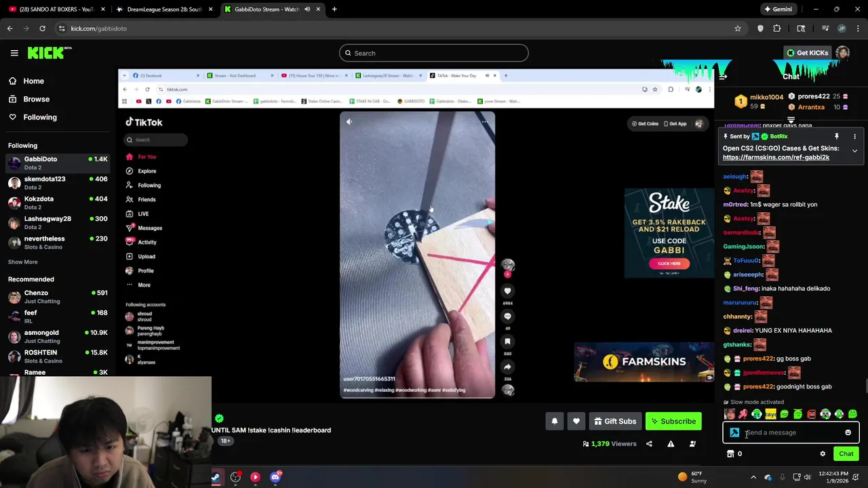This screenshot has width=868, height=488.
Task: Switch to SANDO AT BOXERS YouTube tab
Action: click(x=56, y=9)
